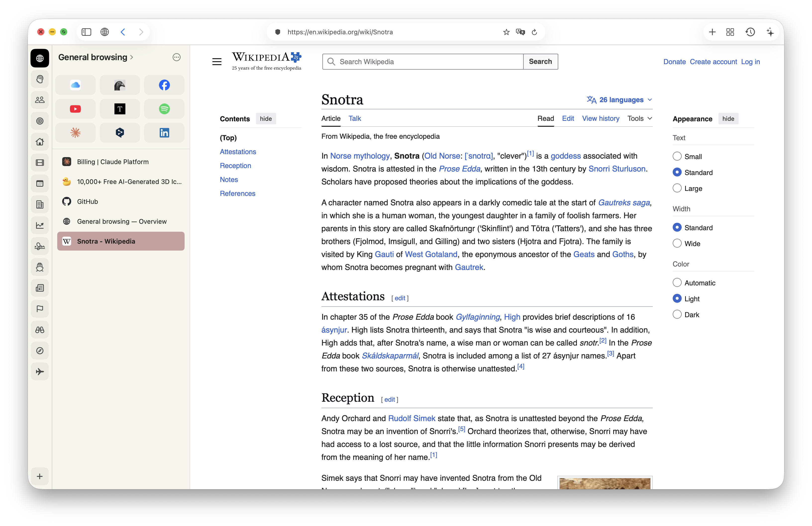
Task: Open a new tab with plus icon
Action: pyautogui.click(x=712, y=32)
